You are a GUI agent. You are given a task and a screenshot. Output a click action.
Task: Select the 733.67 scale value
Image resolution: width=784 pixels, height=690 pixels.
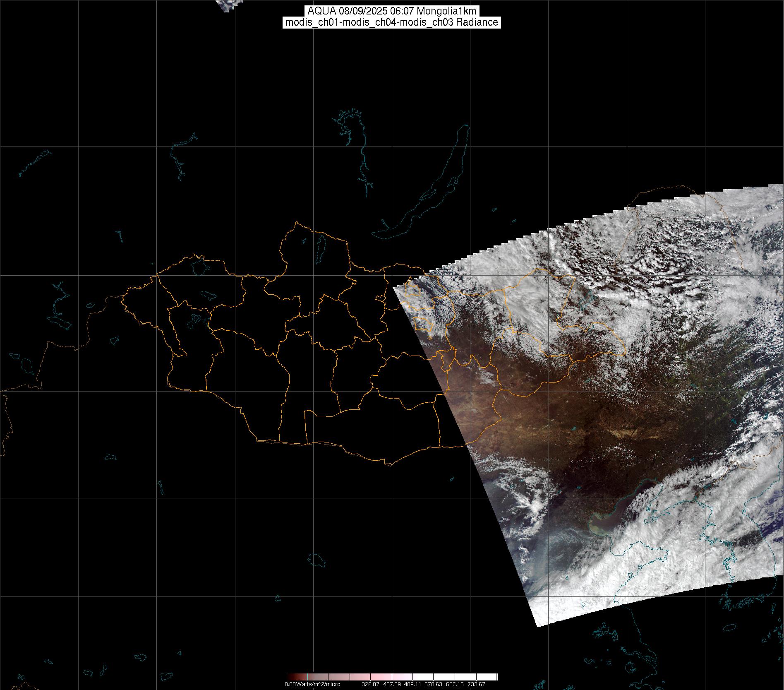pyautogui.click(x=476, y=684)
